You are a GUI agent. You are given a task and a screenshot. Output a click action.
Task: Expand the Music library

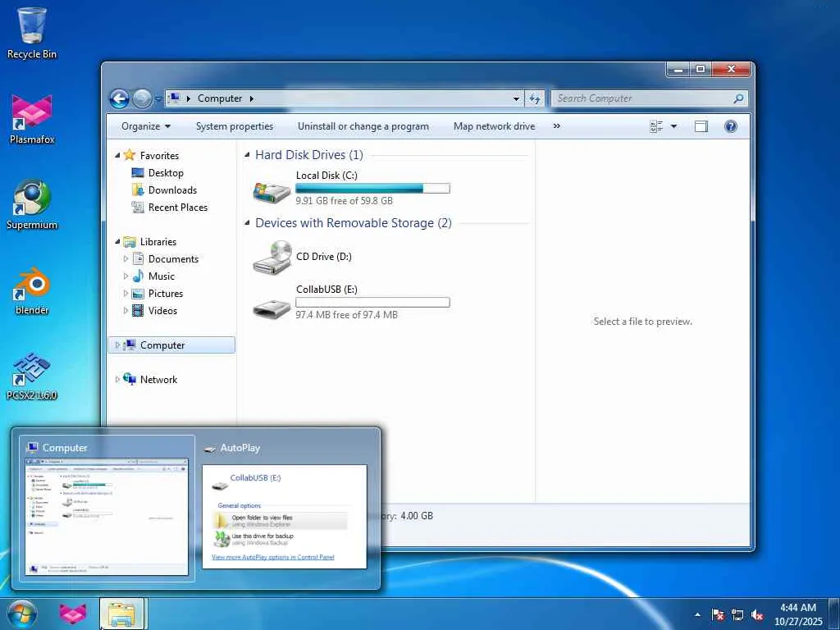click(x=126, y=276)
